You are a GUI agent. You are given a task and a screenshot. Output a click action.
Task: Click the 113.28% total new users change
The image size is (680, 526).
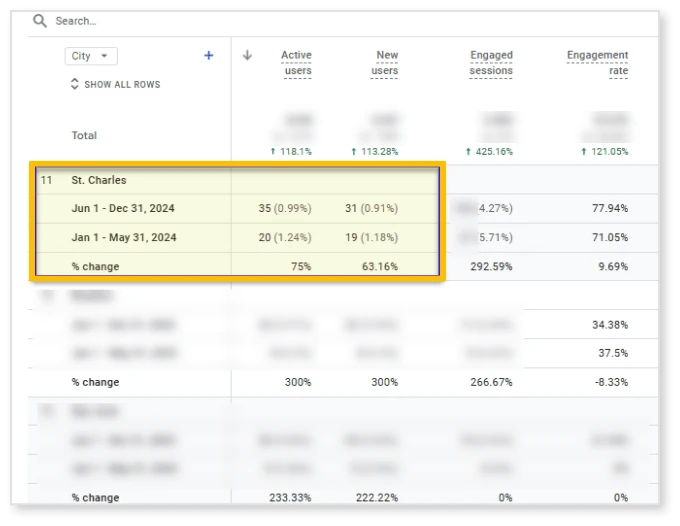point(374,151)
